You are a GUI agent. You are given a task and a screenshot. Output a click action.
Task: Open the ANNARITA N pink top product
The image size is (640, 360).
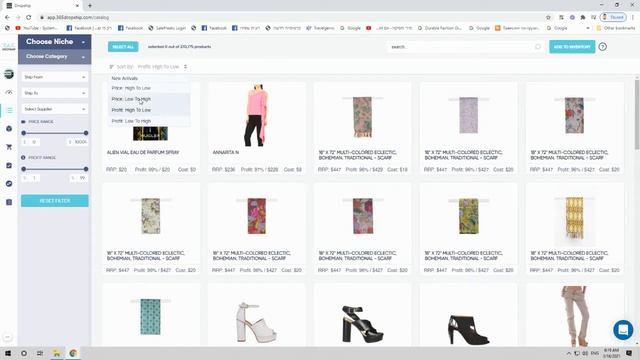(257, 115)
